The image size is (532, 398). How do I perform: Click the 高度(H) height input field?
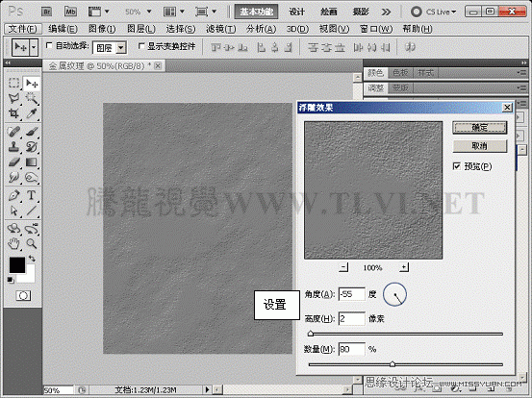(352, 318)
